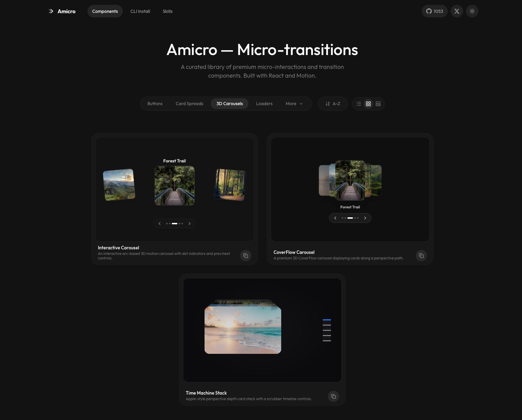Image resolution: width=522 pixels, height=420 pixels.
Task: Open the Interactive Carousel title
Action: point(118,248)
